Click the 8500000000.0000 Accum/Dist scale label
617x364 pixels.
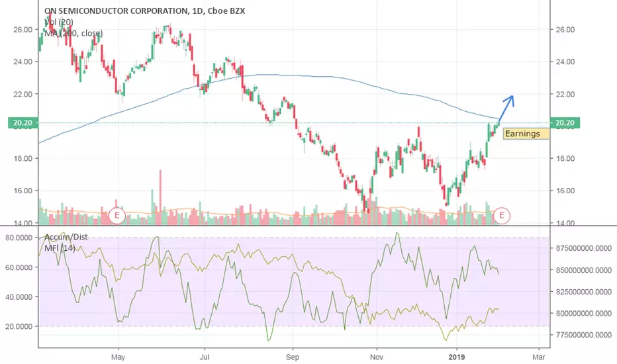click(584, 270)
